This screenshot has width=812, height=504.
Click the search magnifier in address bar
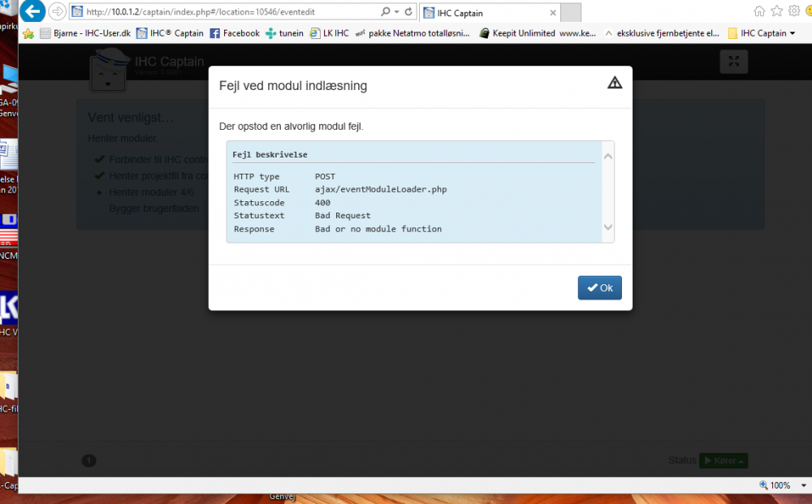coord(385,12)
